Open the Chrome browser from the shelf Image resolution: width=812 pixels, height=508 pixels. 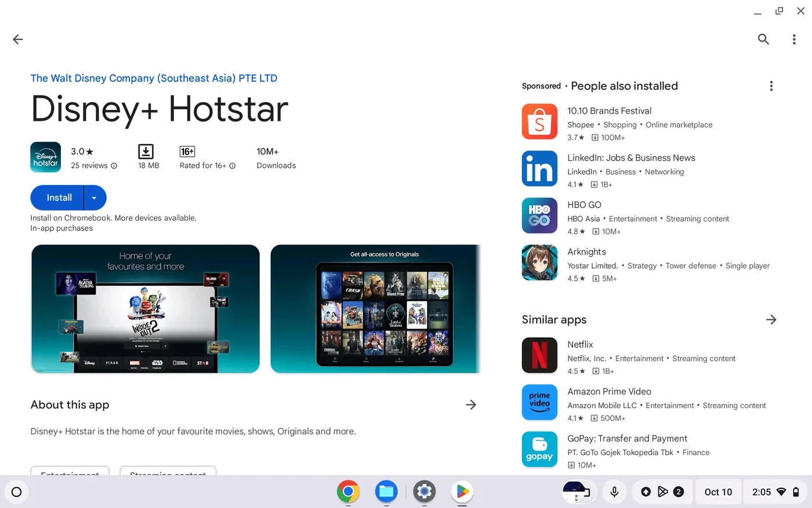coord(348,492)
